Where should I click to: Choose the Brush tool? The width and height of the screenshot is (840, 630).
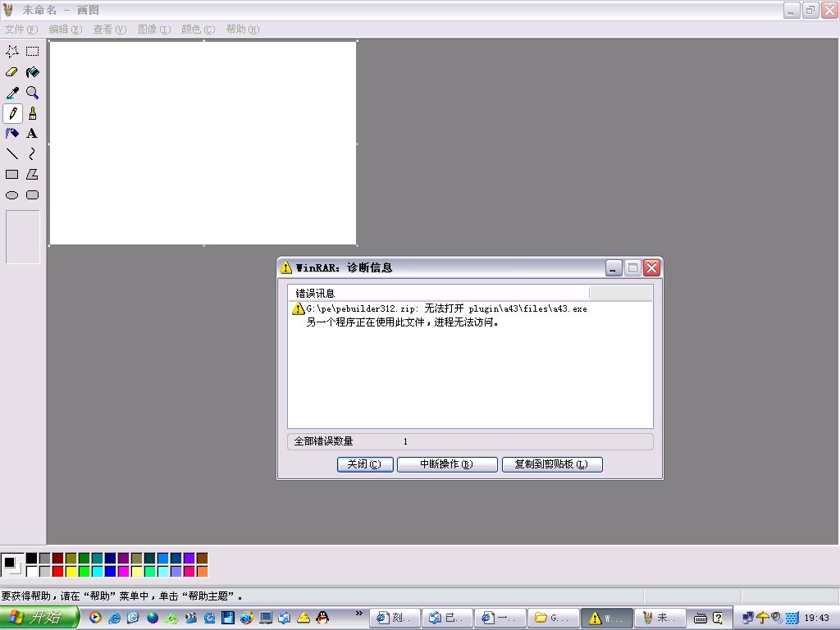(x=33, y=113)
